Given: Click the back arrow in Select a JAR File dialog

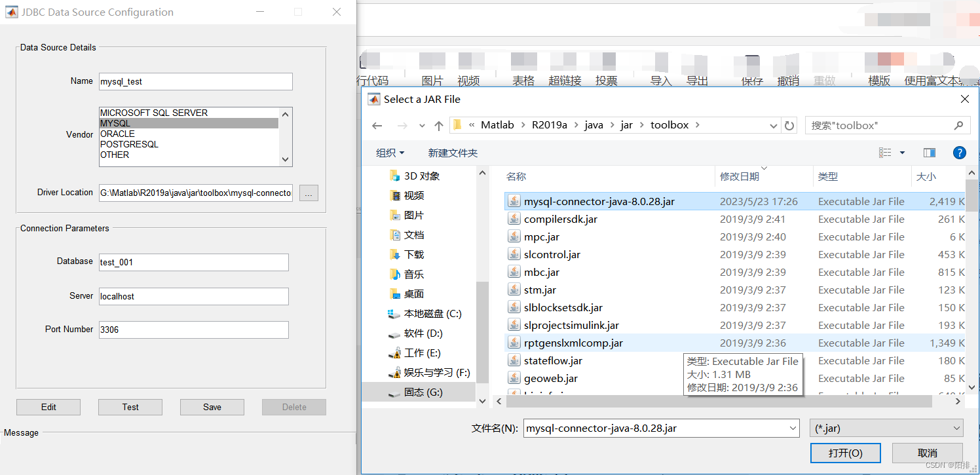Looking at the screenshot, I should coord(377,125).
